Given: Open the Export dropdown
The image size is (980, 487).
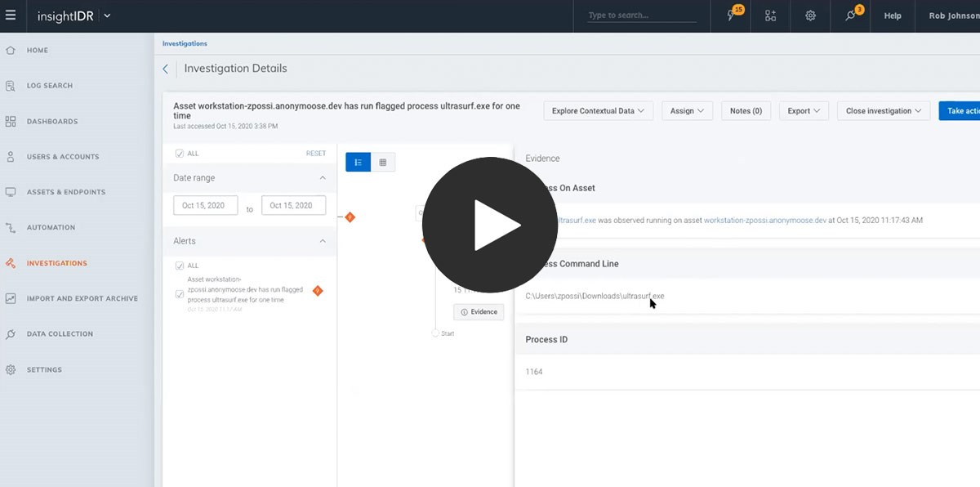Looking at the screenshot, I should (x=804, y=111).
